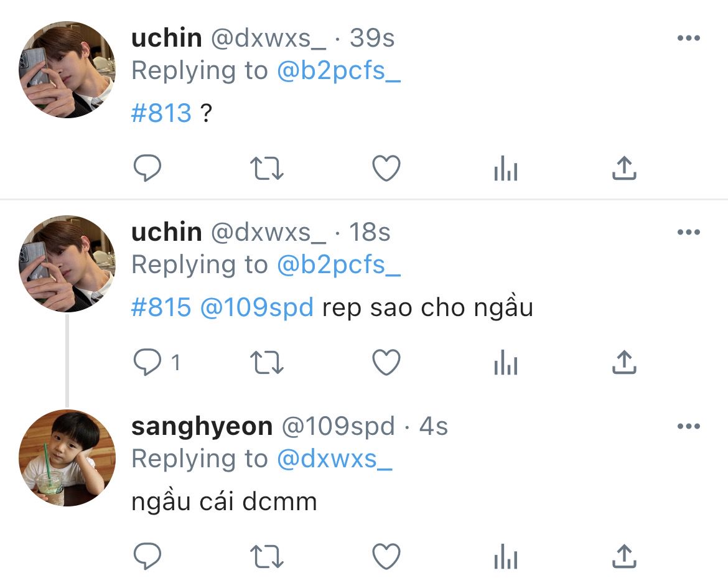The height and width of the screenshot is (578, 728).
Task: Reply to the #813 tweet
Action: pyautogui.click(x=147, y=169)
